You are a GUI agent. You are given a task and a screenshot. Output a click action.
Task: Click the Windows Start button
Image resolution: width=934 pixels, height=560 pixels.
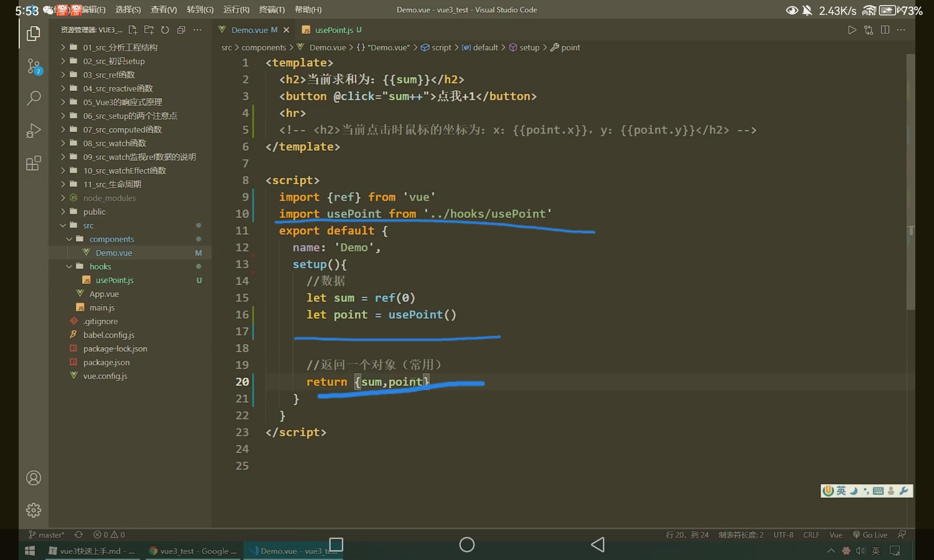point(30,551)
